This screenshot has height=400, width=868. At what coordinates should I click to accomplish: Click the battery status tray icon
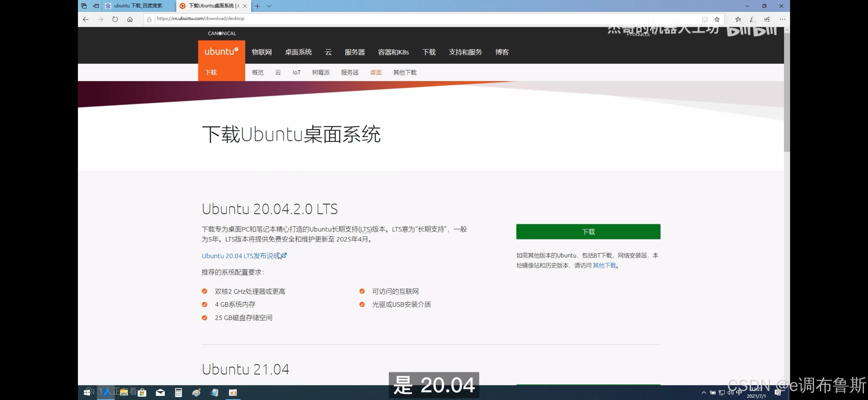click(x=713, y=393)
